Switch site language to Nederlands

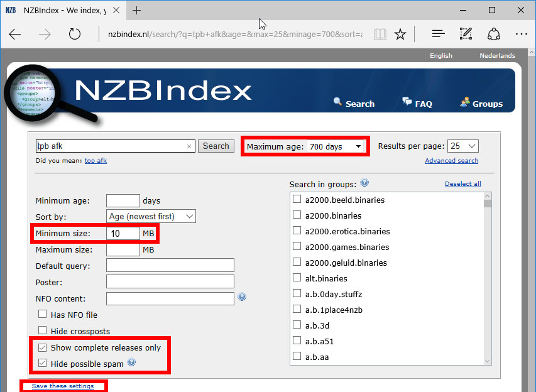pyautogui.click(x=498, y=55)
